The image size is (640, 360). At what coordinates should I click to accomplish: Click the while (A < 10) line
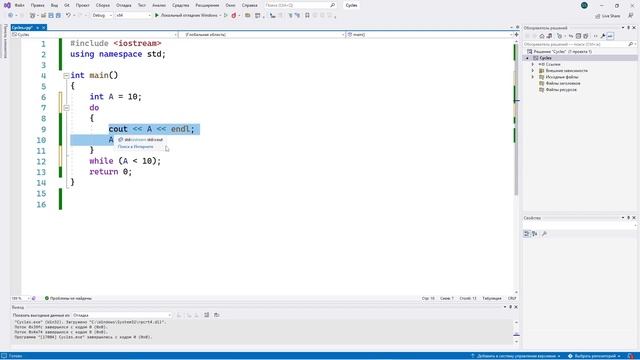pyautogui.click(x=125, y=161)
